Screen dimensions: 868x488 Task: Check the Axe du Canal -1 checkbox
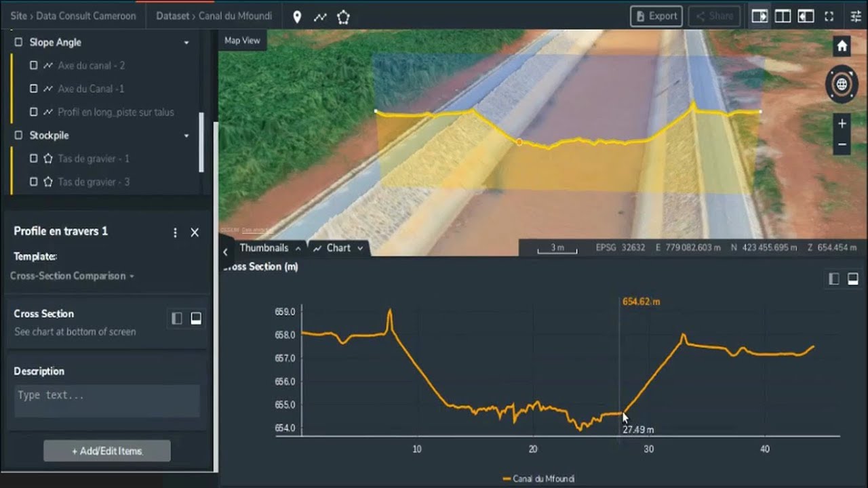[x=33, y=89]
